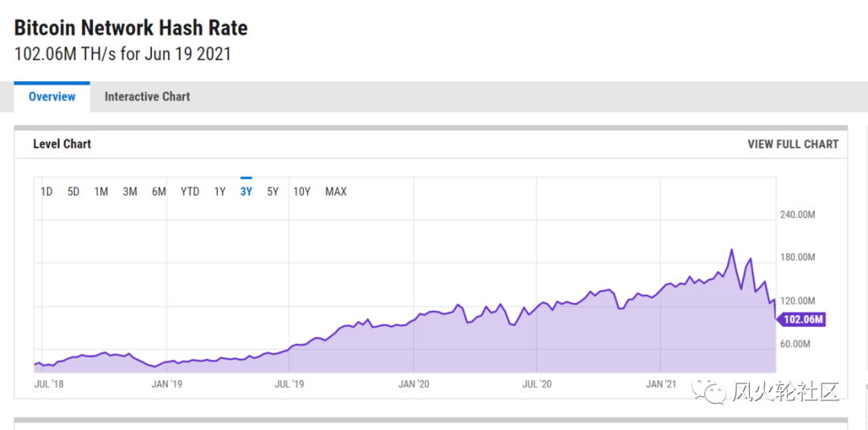The width and height of the screenshot is (868, 430).
Task: Click the Bitcoin Network Hash Rate title
Action: [x=131, y=27]
